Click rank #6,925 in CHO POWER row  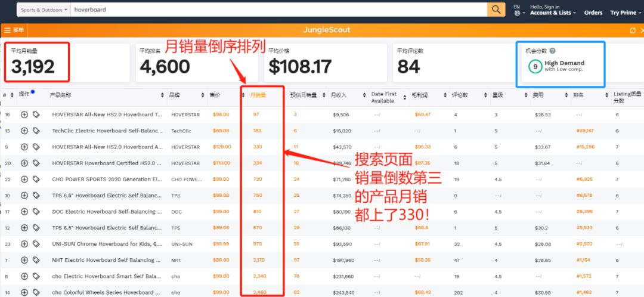pos(584,179)
